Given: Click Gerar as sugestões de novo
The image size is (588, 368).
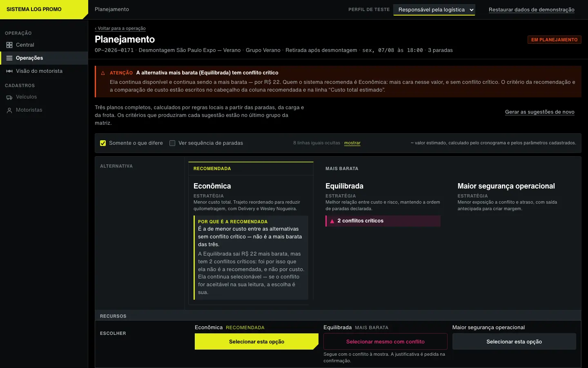Looking at the screenshot, I should pos(539,112).
